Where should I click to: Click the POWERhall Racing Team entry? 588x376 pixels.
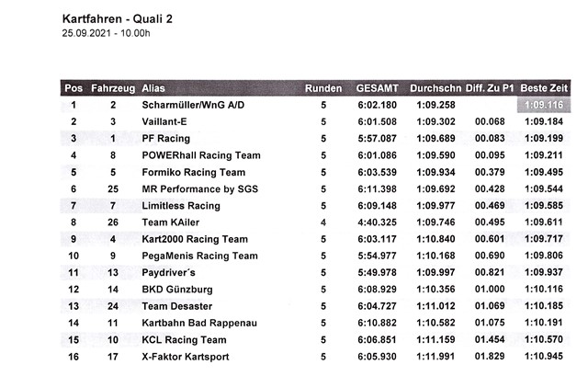[x=201, y=155]
